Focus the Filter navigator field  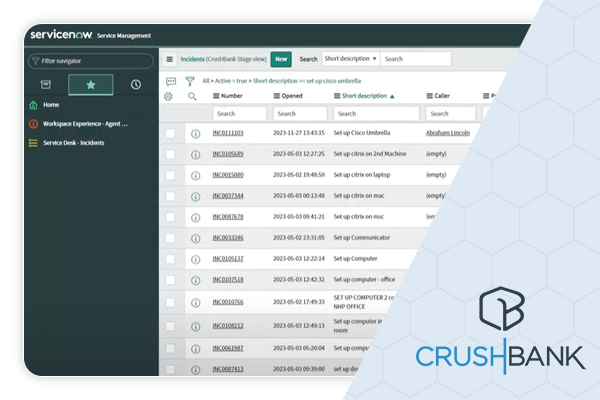click(91, 61)
